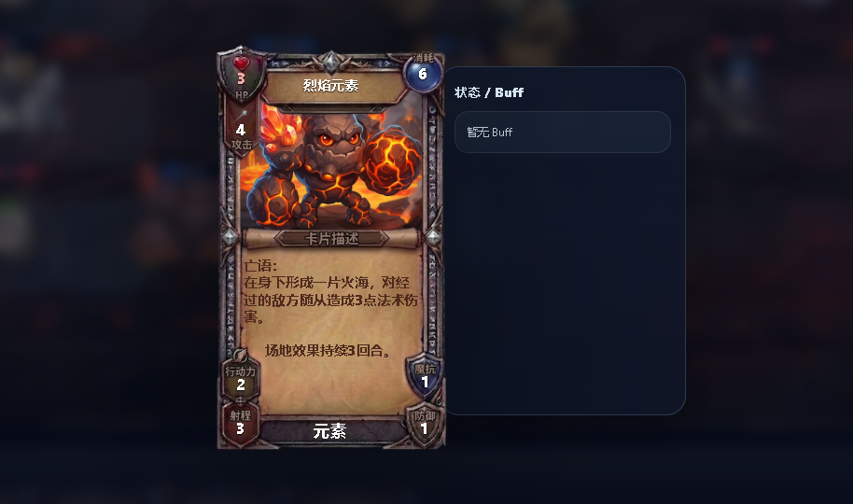Image resolution: width=853 pixels, height=504 pixels.
Task: Click the red heart HP icon
Action: tap(241, 63)
